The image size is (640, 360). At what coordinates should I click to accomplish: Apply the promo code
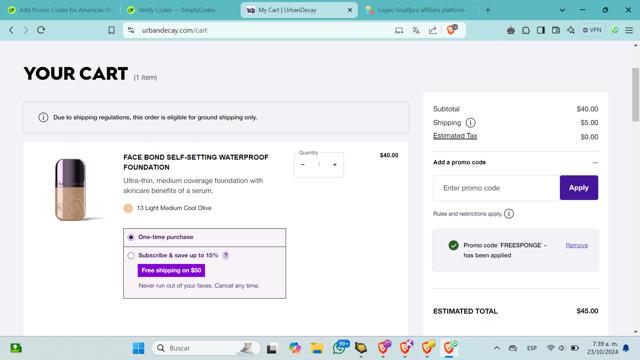(579, 188)
